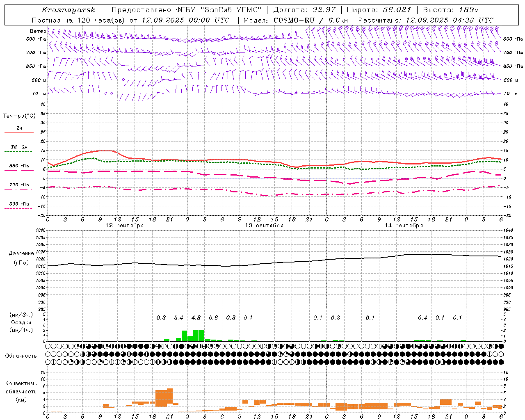Image resolution: width=525 pixels, height=420 pixels.
Task: Click the precipitation value "0.4"
Action: pos(422,317)
